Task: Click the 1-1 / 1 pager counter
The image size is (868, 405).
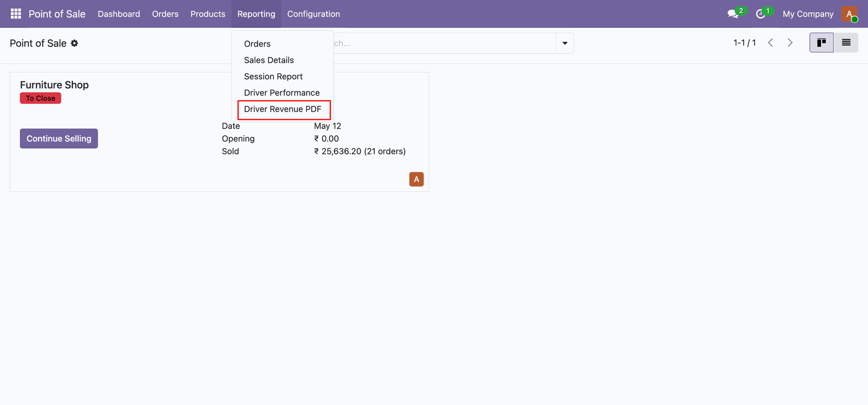Action: coord(745,43)
